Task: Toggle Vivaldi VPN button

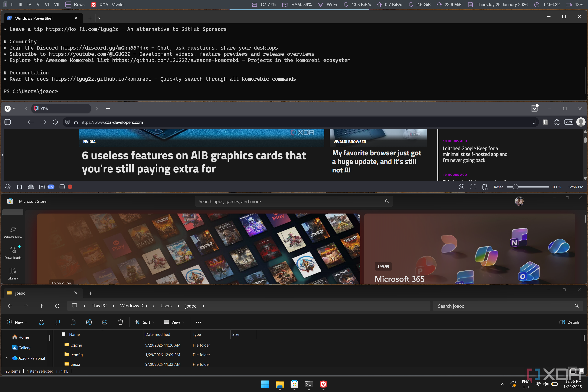Action: click(569, 122)
